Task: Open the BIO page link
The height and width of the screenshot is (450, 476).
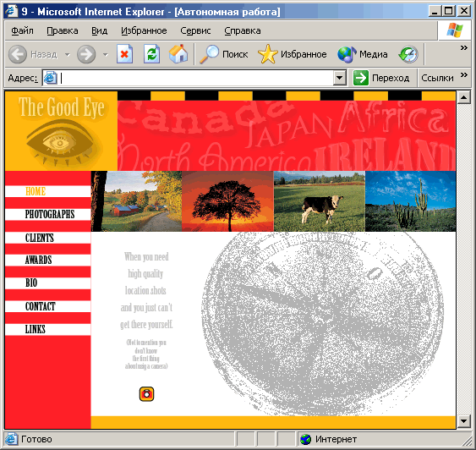Action: [31, 283]
